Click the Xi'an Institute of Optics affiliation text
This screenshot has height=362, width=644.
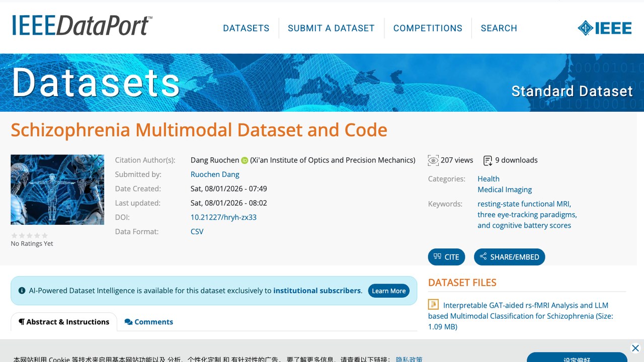[x=333, y=160]
